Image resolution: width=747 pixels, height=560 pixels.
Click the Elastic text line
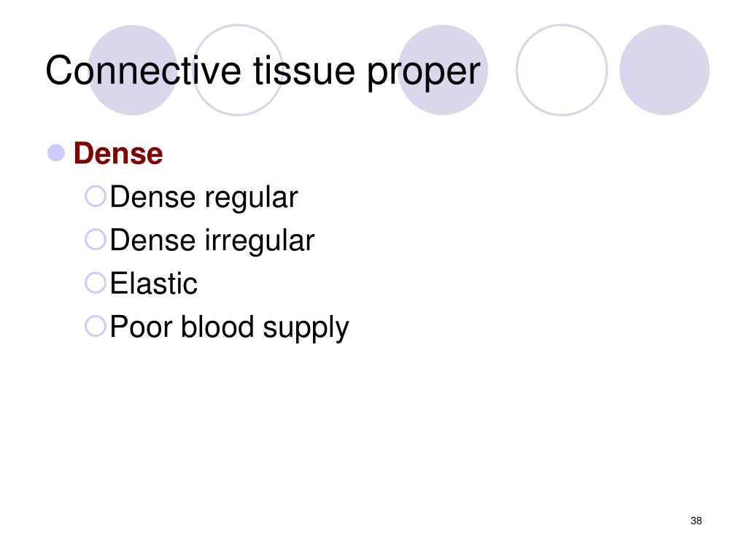(x=153, y=284)
